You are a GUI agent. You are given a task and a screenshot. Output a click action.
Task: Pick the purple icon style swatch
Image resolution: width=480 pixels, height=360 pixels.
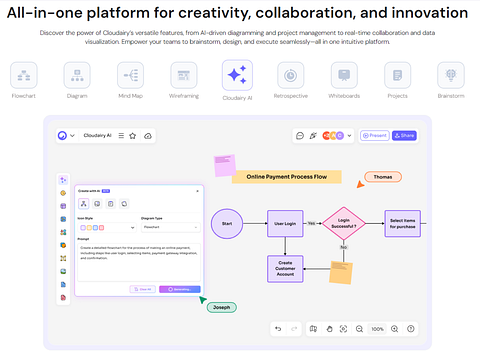click(x=83, y=228)
